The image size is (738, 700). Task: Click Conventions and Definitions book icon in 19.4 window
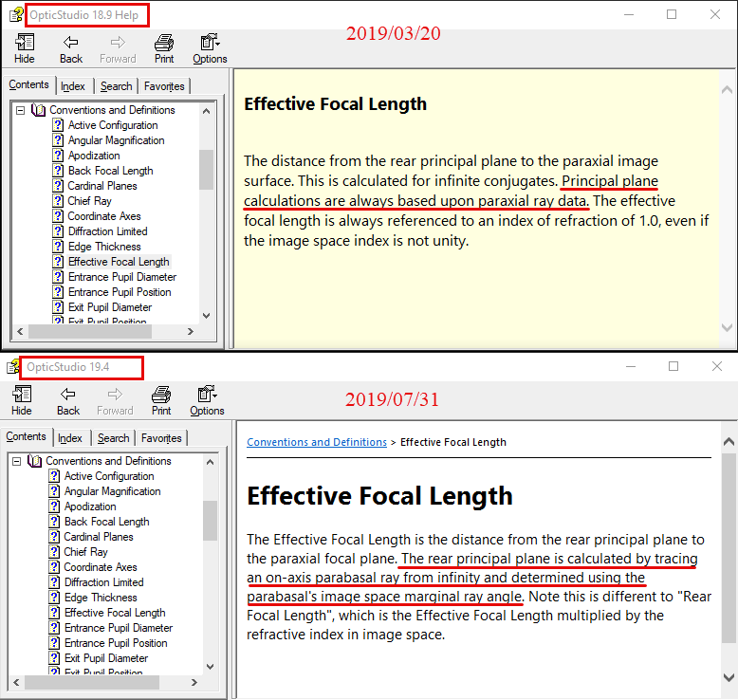(35, 461)
